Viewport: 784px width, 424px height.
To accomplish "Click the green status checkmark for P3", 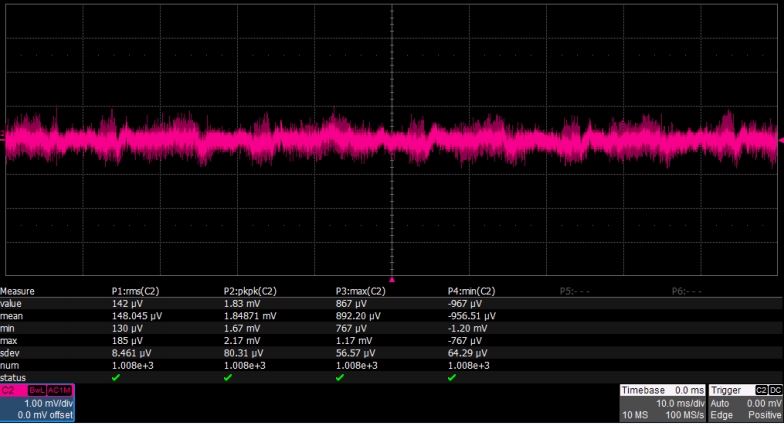I will coord(340,378).
